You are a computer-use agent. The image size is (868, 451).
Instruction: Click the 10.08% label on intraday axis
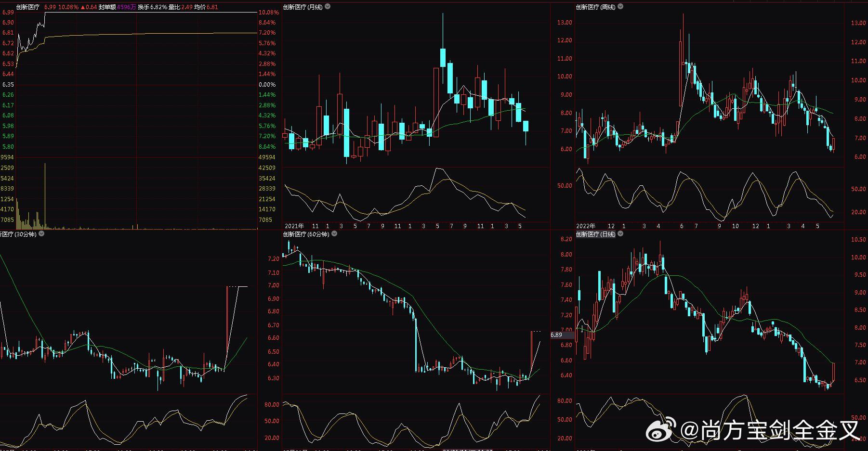268,13
